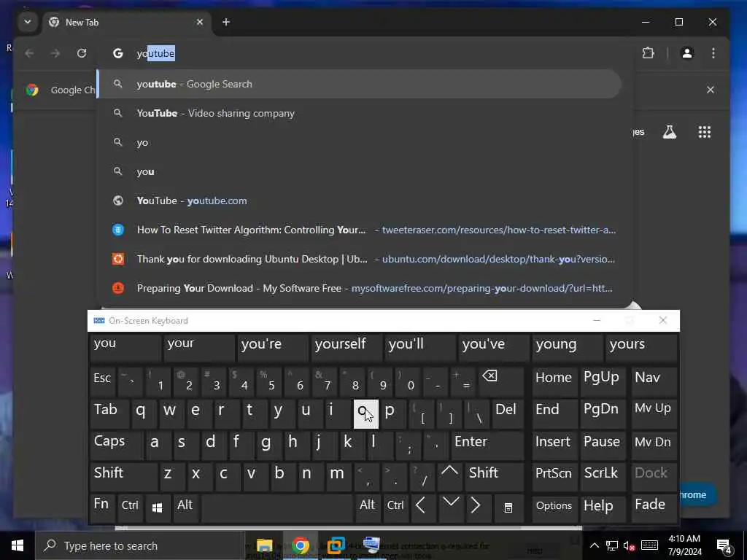Show hidden system tray icons
This screenshot has height=560, width=747.
point(594,545)
